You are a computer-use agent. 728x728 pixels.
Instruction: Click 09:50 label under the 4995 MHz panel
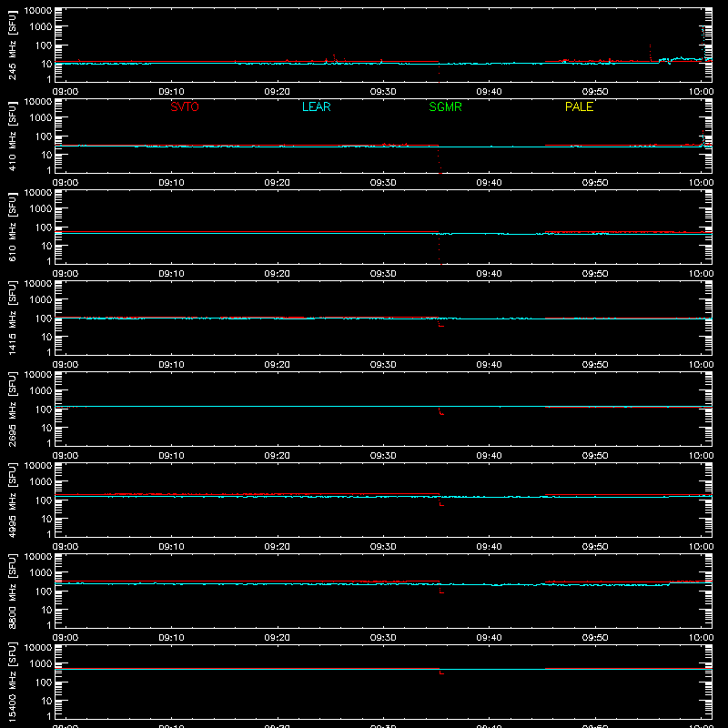(595, 547)
